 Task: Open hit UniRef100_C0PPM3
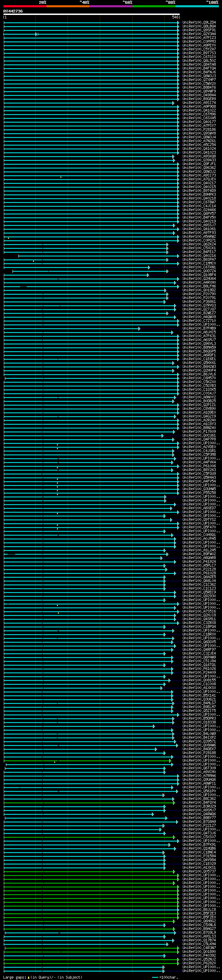(x=199, y=41)
